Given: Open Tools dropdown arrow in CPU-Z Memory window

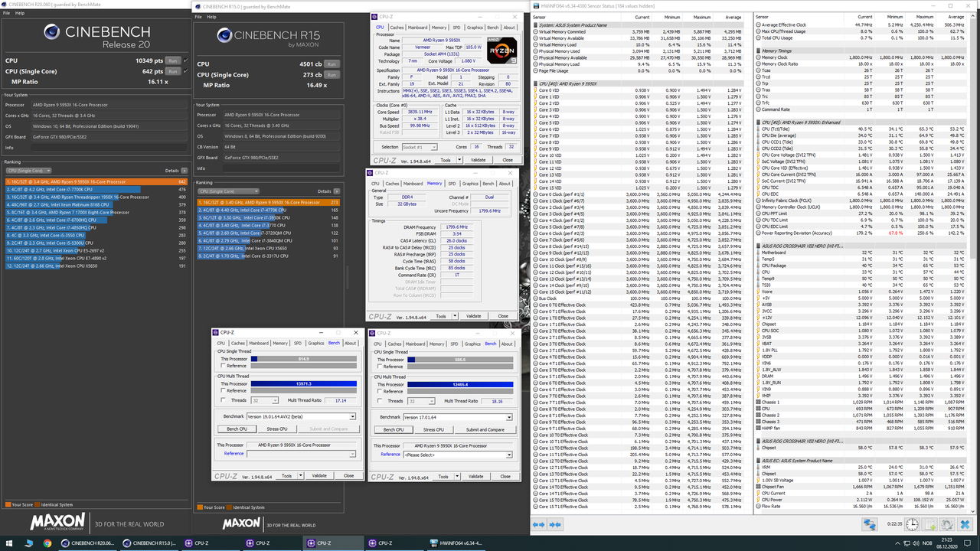Looking at the screenshot, I should pos(453,316).
